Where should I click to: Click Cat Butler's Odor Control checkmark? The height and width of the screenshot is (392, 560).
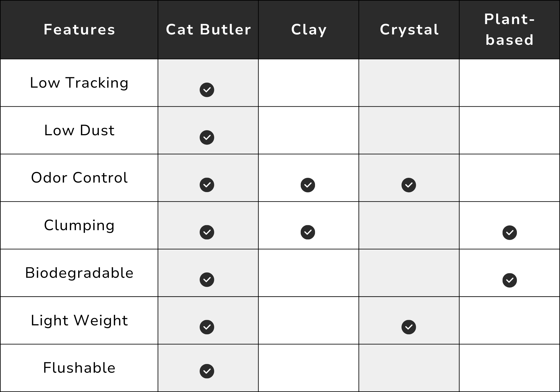pyautogui.click(x=207, y=185)
